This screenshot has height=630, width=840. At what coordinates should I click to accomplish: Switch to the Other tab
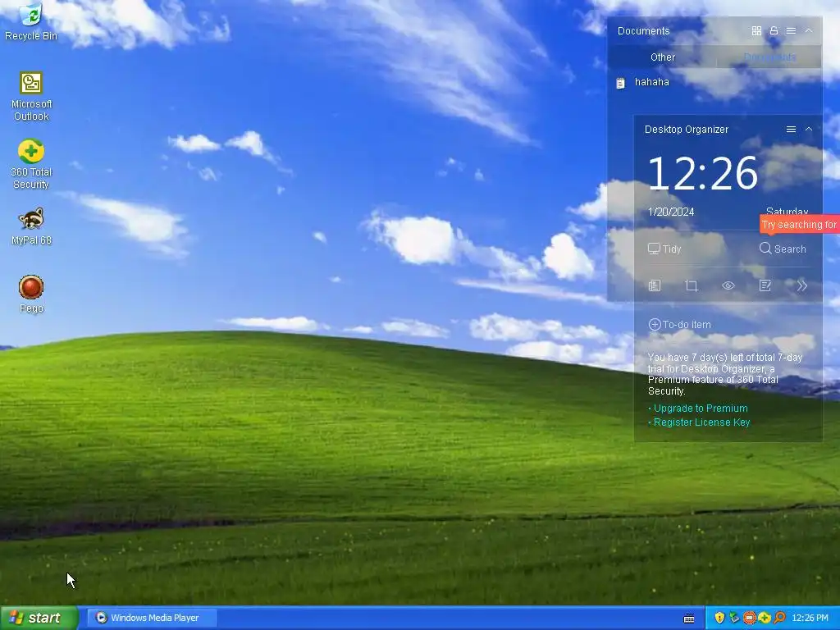coord(663,57)
